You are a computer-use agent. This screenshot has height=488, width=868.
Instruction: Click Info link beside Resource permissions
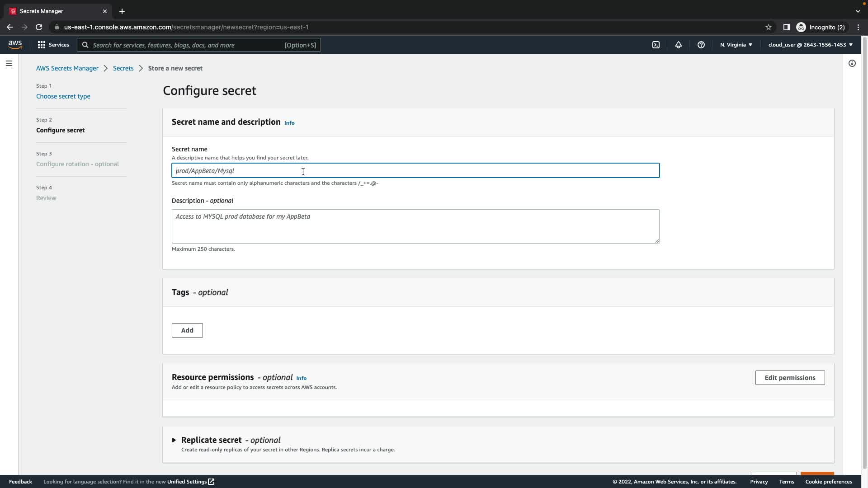click(301, 378)
